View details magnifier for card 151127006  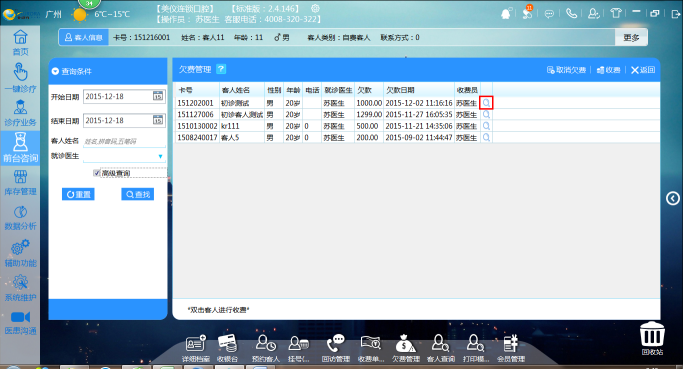click(486, 115)
